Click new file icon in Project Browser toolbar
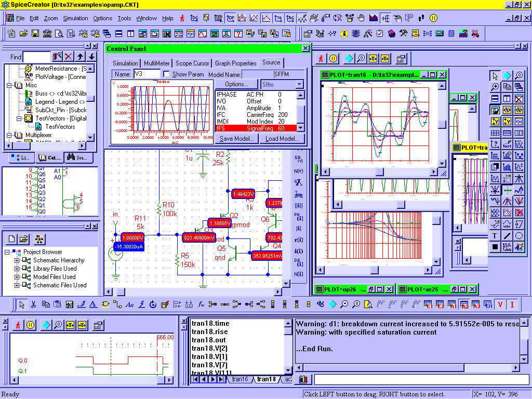Viewport: 532px width, 399px height. click(11, 239)
